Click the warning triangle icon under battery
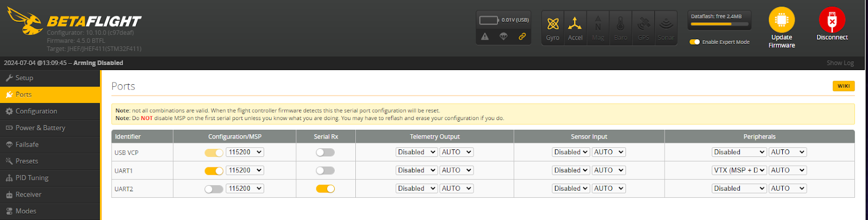The width and height of the screenshot is (868, 220). point(485,36)
